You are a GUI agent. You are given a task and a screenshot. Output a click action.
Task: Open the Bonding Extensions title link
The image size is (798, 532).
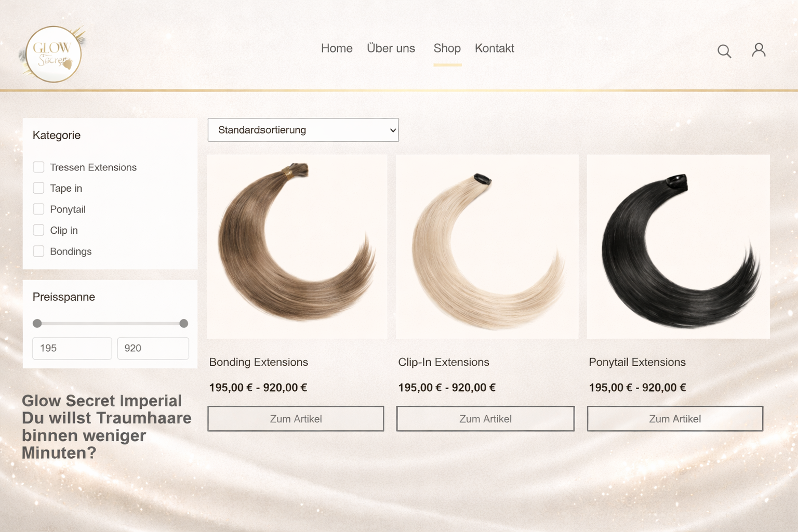tap(259, 362)
